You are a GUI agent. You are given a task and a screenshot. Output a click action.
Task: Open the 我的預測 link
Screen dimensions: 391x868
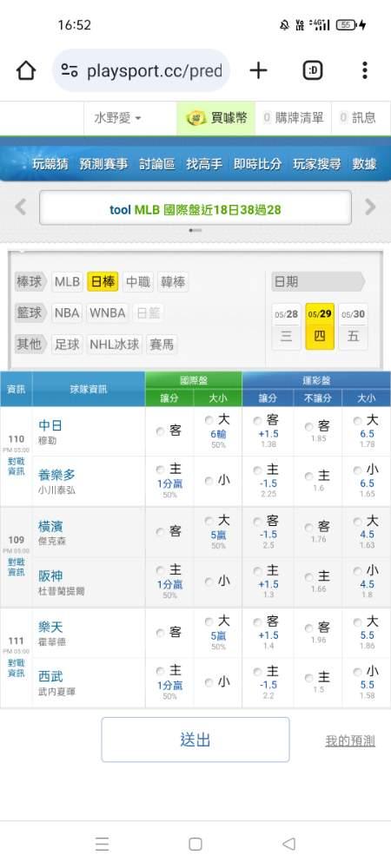coord(350,740)
